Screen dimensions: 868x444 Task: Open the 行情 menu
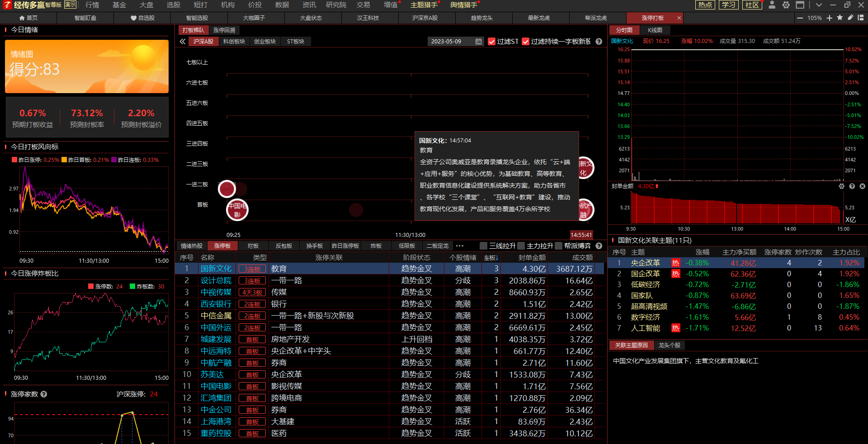92,5
